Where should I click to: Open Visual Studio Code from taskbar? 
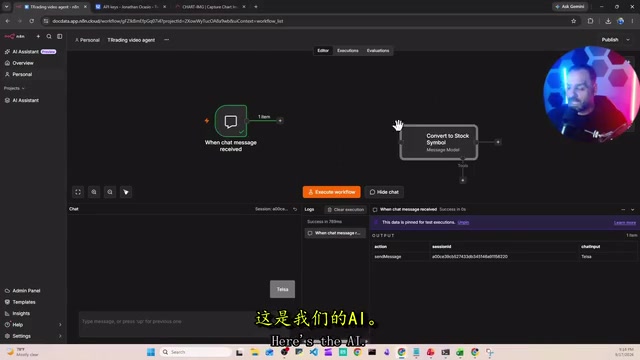[x=313, y=352]
